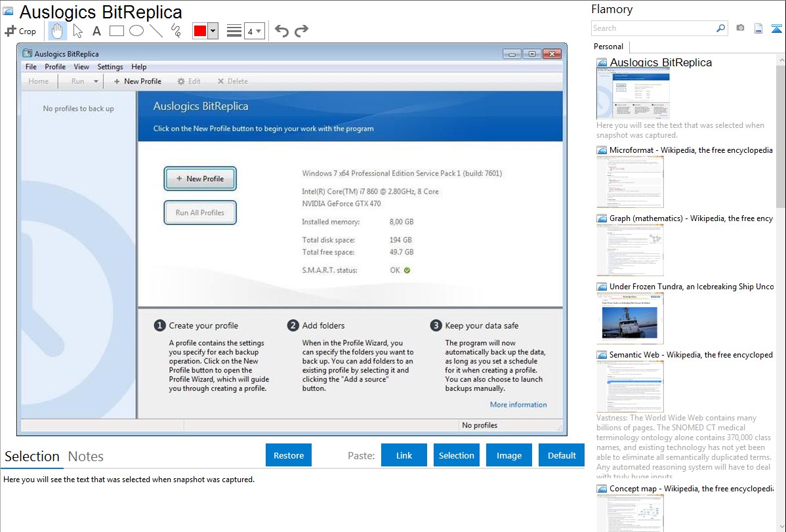
Task: Open the color dropdown arrow
Action: pyautogui.click(x=213, y=31)
